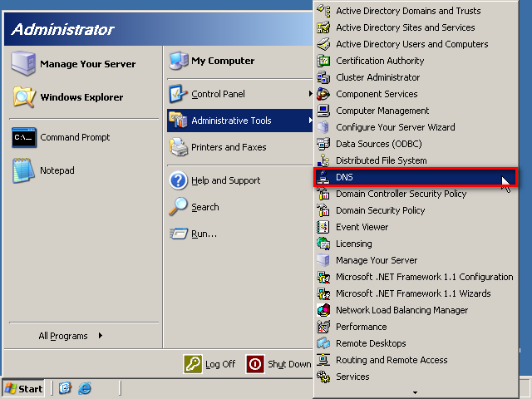The height and width of the screenshot is (399, 532).
Task: Click the Component Services icon
Action: [x=323, y=94]
